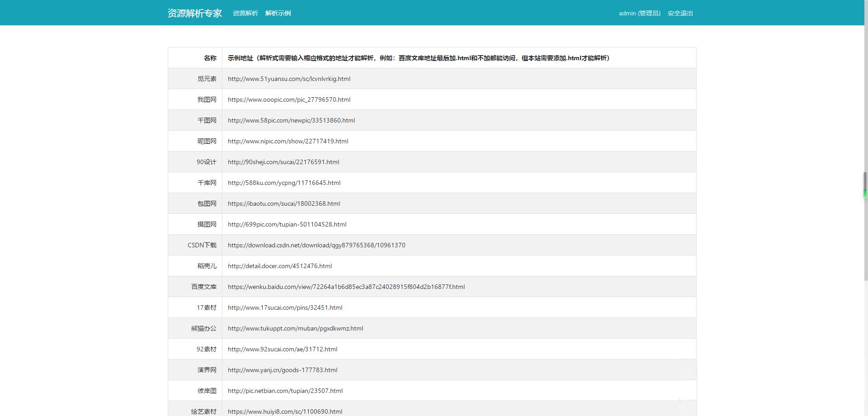Click the 稻壳儿 name cell
The image size is (868, 416).
[195, 266]
